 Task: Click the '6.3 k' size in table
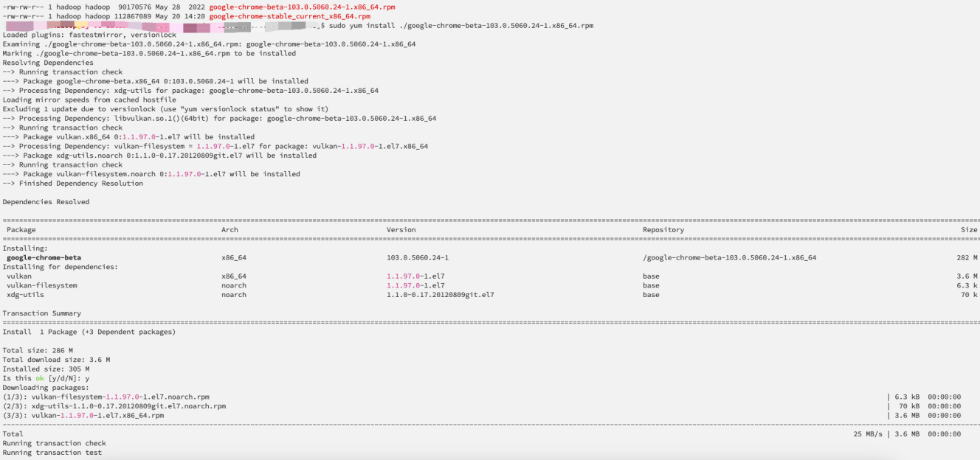pyautogui.click(x=967, y=285)
